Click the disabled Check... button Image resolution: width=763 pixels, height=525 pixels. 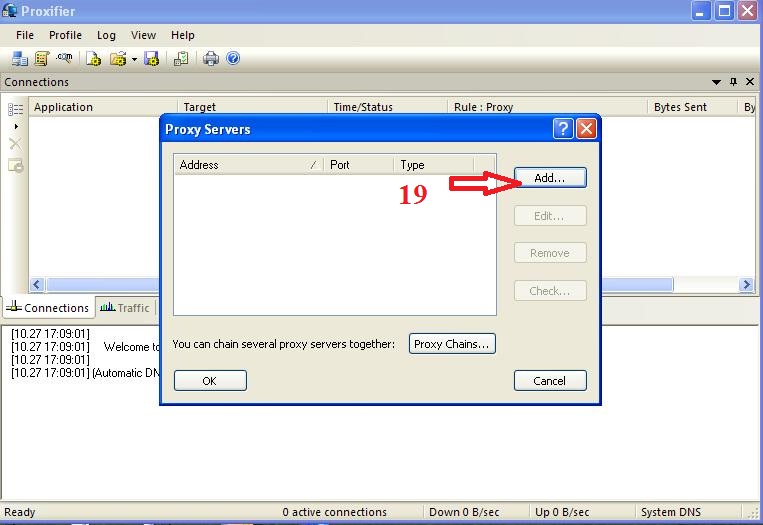(550, 291)
